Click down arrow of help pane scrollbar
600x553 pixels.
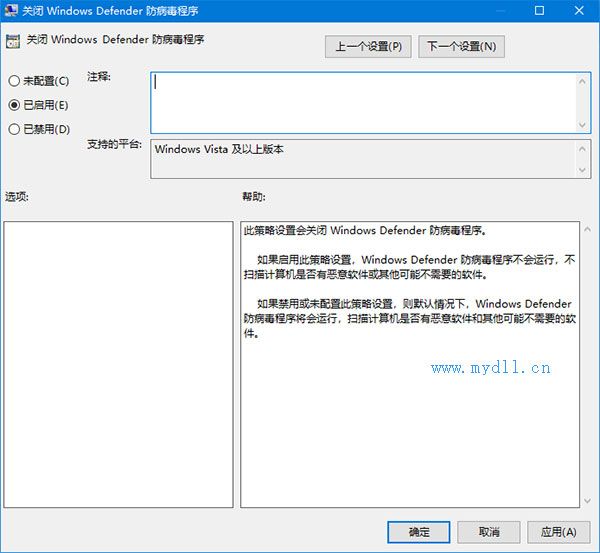587,501
